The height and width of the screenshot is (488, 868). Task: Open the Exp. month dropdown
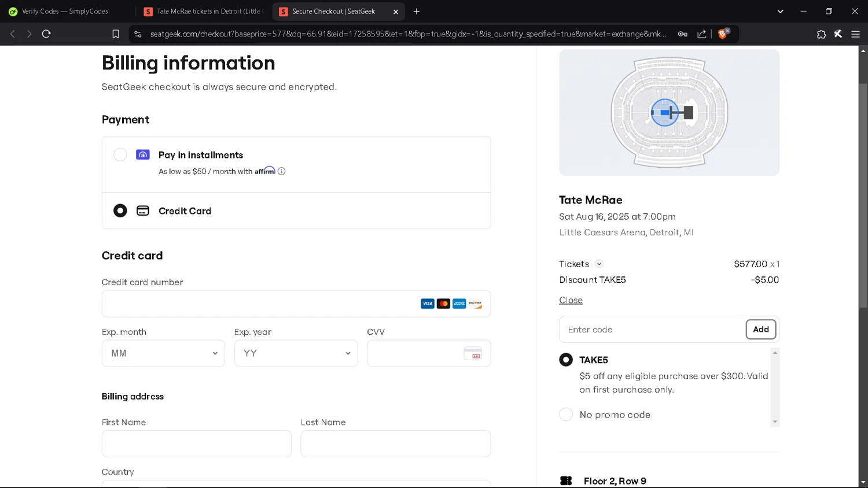[x=163, y=353]
